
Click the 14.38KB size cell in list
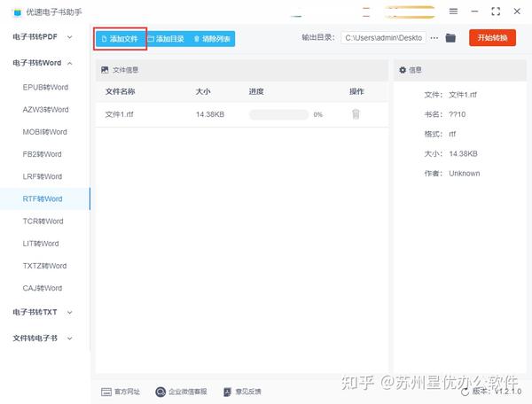coord(210,114)
